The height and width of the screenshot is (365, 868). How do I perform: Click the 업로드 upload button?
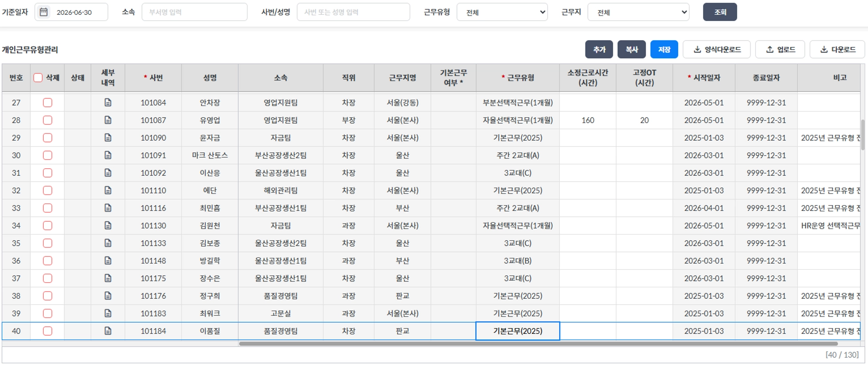780,49
